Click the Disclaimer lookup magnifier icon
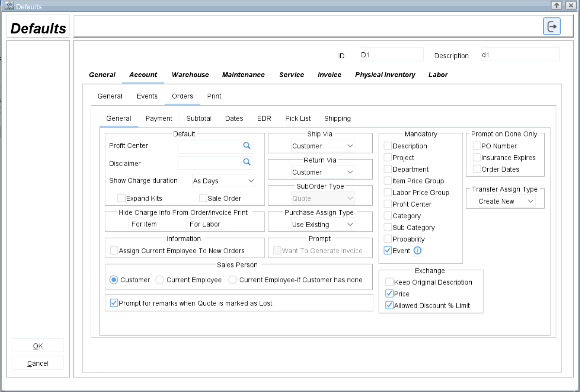Screen dimensions: 580x392 [x=247, y=162]
